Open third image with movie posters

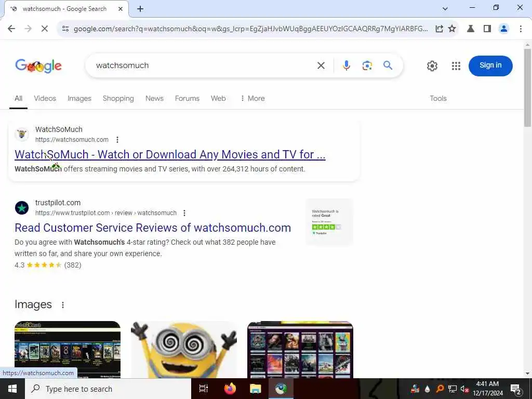tap(300, 350)
